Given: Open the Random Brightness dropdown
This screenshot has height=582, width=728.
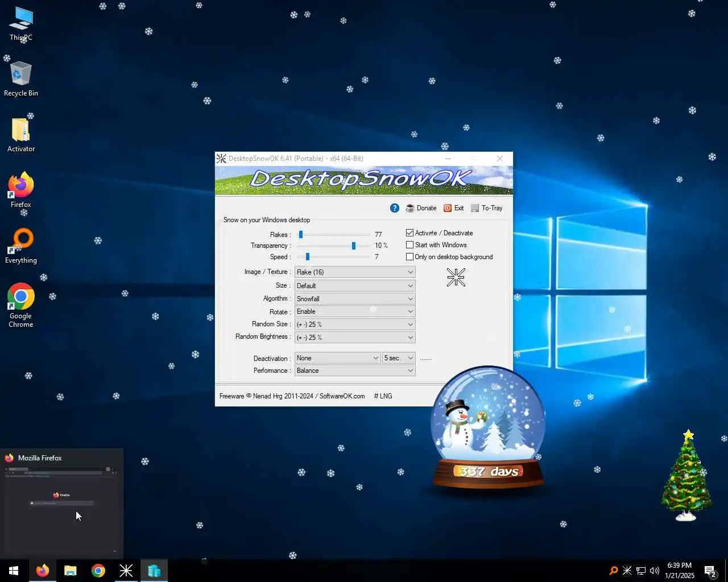Looking at the screenshot, I should point(355,338).
